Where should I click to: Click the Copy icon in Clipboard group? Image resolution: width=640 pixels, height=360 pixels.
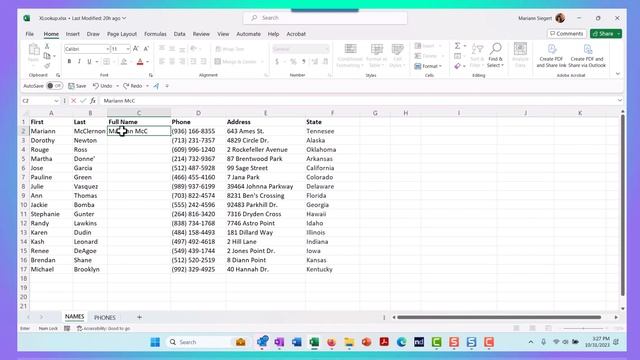47,56
